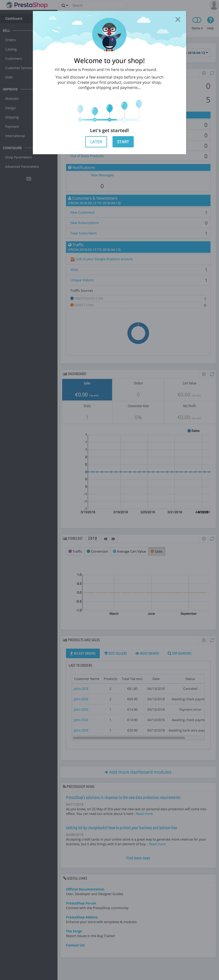The height and width of the screenshot is (980, 219).
Task: Click Find more news link
Action: tap(138, 858)
